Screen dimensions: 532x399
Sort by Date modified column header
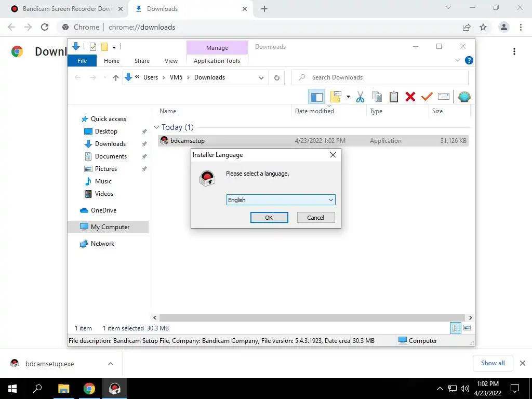pos(314,111)
